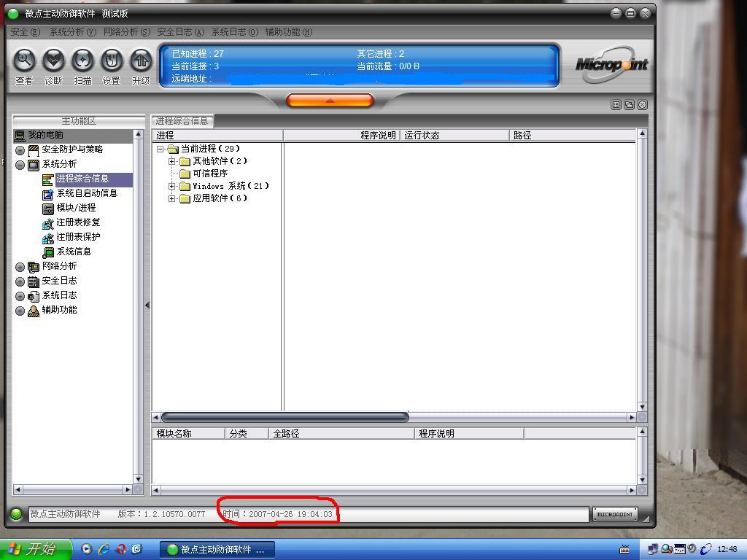Expand 网络分析 section in sidebar

point(20,267)
